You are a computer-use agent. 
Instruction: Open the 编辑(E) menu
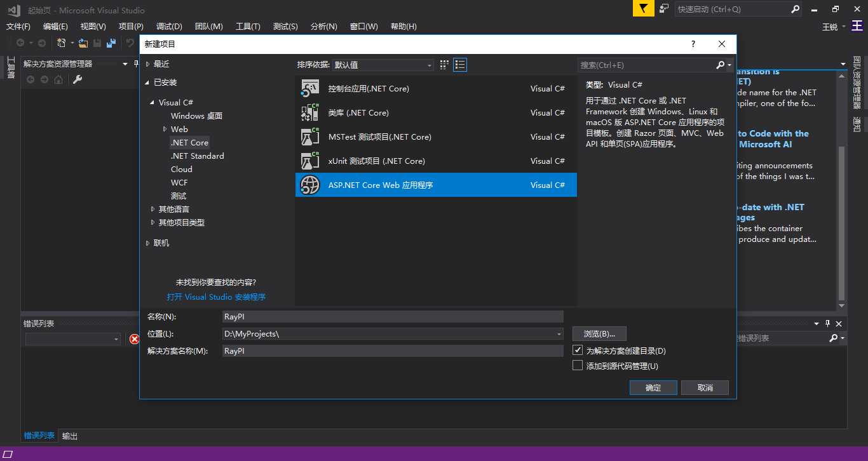pyautogui.click(x=55, y=26)
